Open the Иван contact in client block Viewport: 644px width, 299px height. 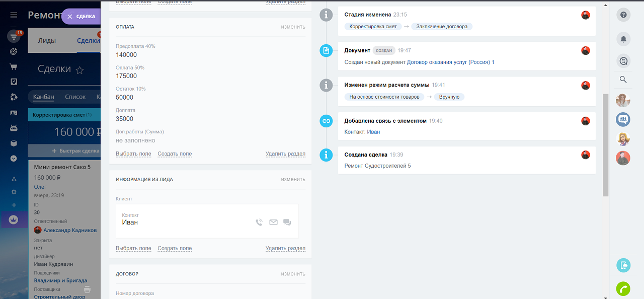point(130,222)
